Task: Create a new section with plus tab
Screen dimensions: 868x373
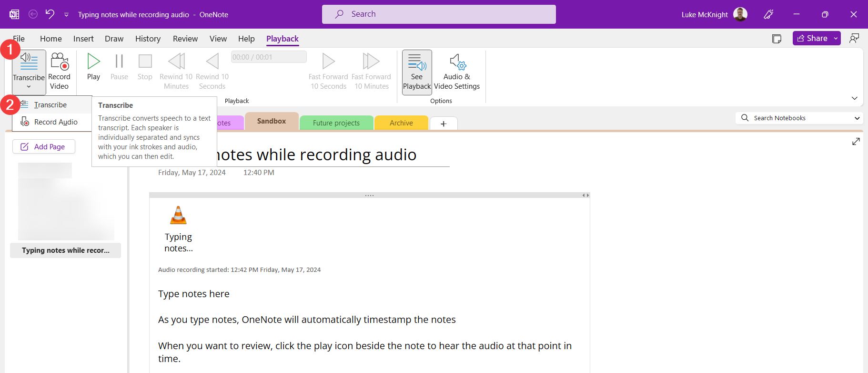Action: (x=444, y=124)
